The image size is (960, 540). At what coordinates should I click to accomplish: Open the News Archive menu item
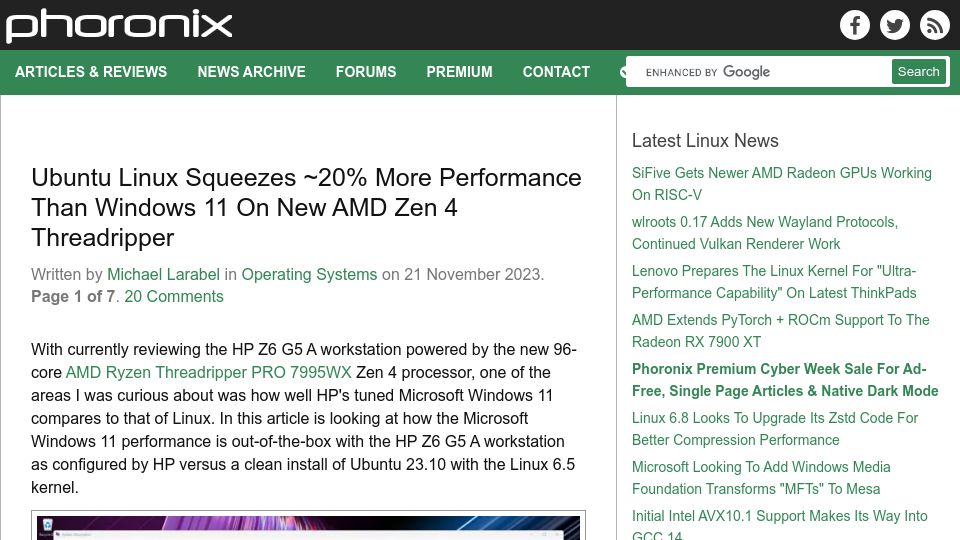point(251,72)
